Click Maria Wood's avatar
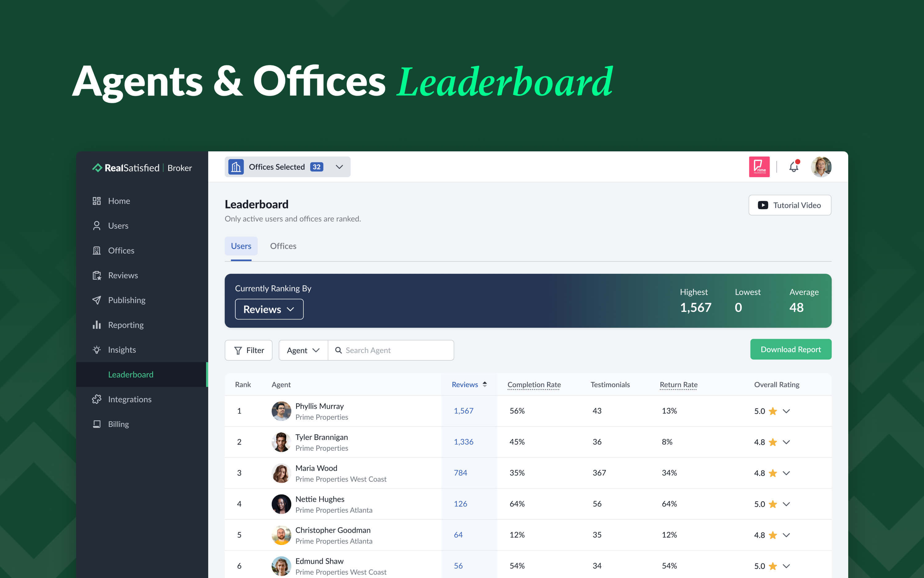 [x=282, y=473]
